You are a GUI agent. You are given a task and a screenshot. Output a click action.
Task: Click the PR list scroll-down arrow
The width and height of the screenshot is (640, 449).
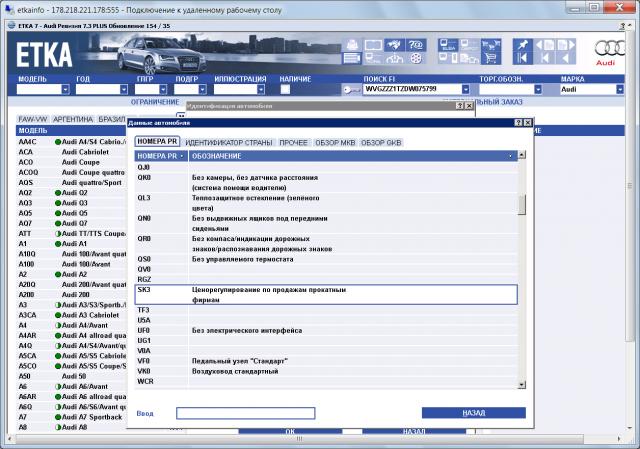[x=522, y=385]
